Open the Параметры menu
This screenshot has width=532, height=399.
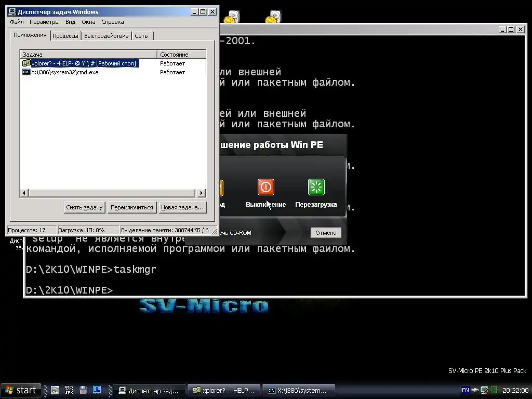[x=45, y=22]
